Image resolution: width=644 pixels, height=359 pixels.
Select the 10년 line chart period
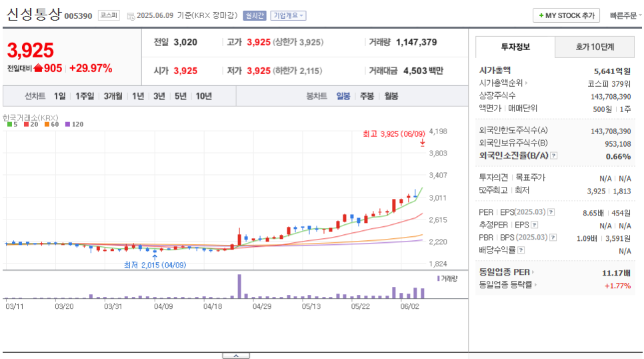pos(204,96)
